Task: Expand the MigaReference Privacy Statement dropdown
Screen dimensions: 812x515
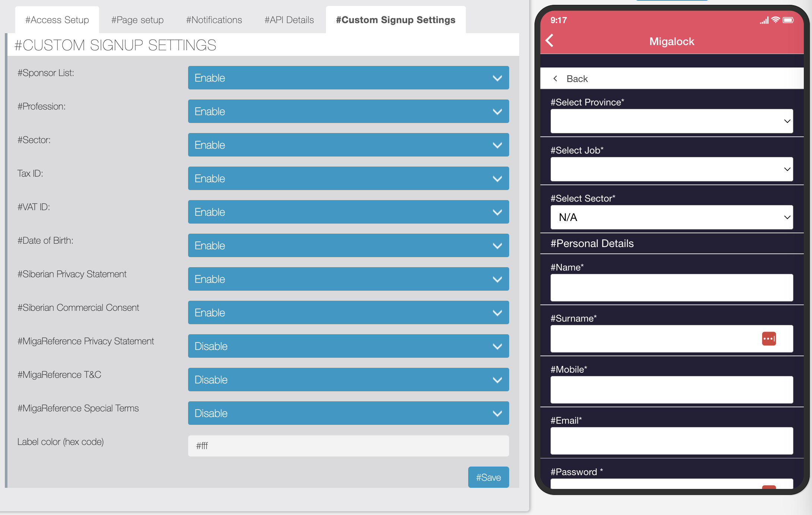Action: tap(348, 346)
